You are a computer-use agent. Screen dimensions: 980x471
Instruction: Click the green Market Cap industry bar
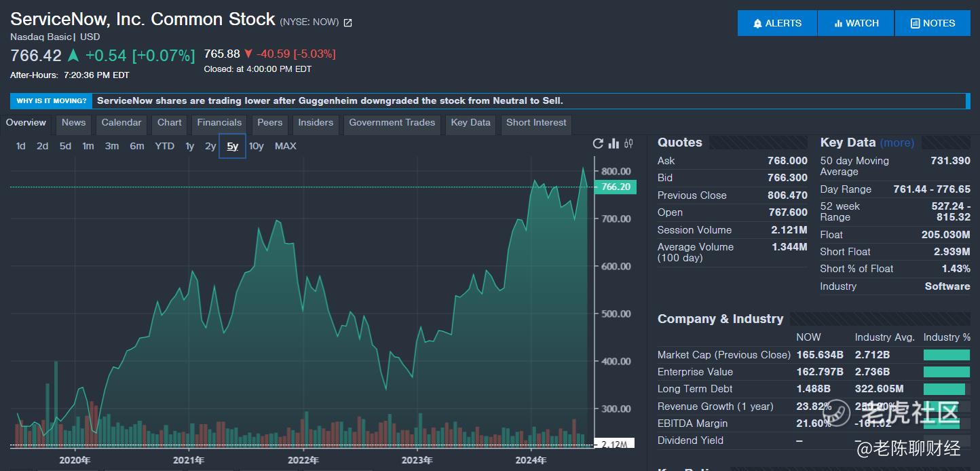click(x=946, y=355)
